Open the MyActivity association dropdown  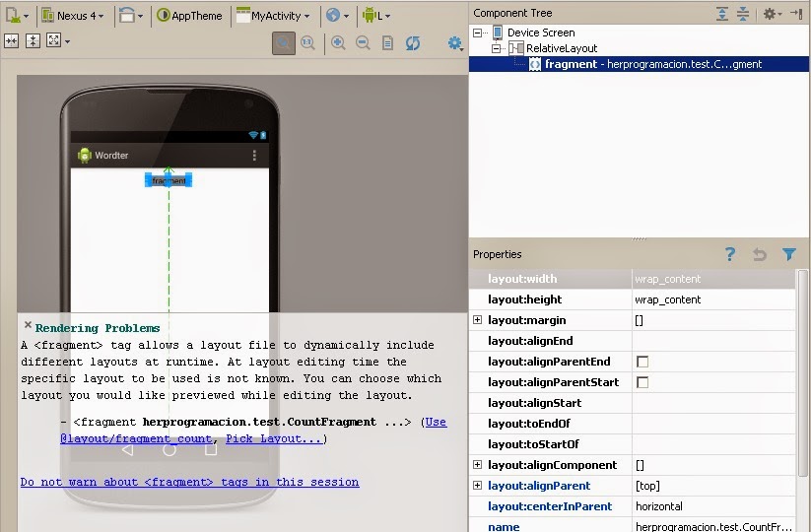(273, 16)
